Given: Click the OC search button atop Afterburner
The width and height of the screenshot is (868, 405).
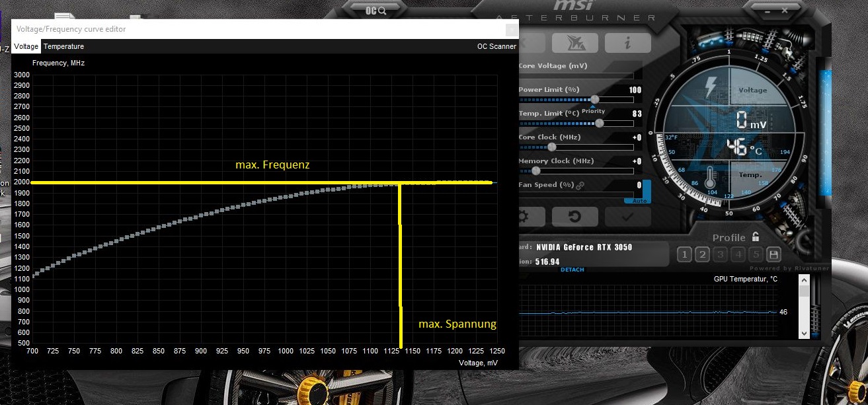Looking at the screenshot, I should pyautogui.click(x=375, y=10).
